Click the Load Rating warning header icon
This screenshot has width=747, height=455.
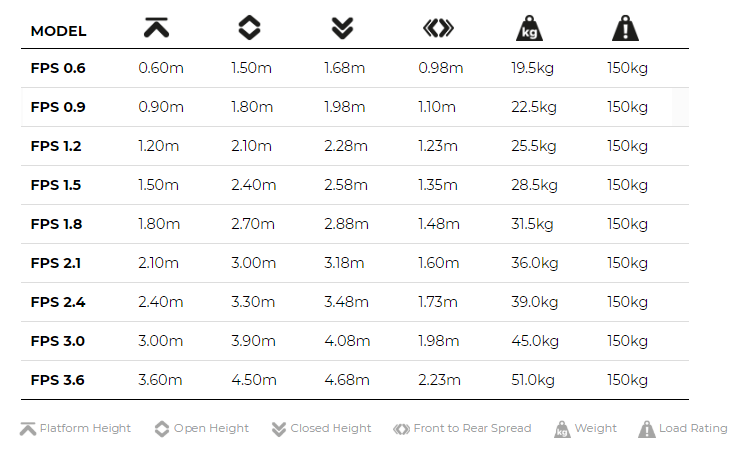point(625,28)
